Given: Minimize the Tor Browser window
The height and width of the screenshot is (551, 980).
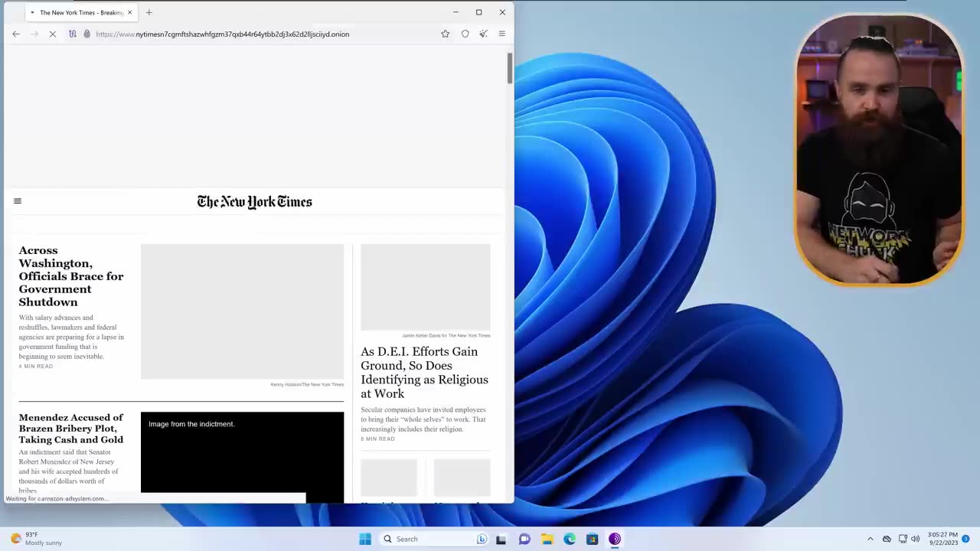Looking at the screenshot, I should pos(456,12).
